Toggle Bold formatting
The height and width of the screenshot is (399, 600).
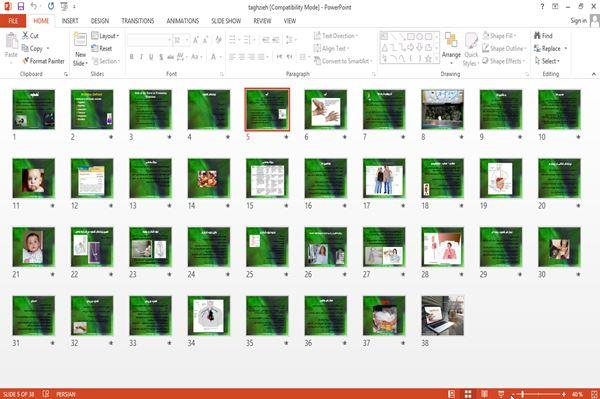[132, 57]
